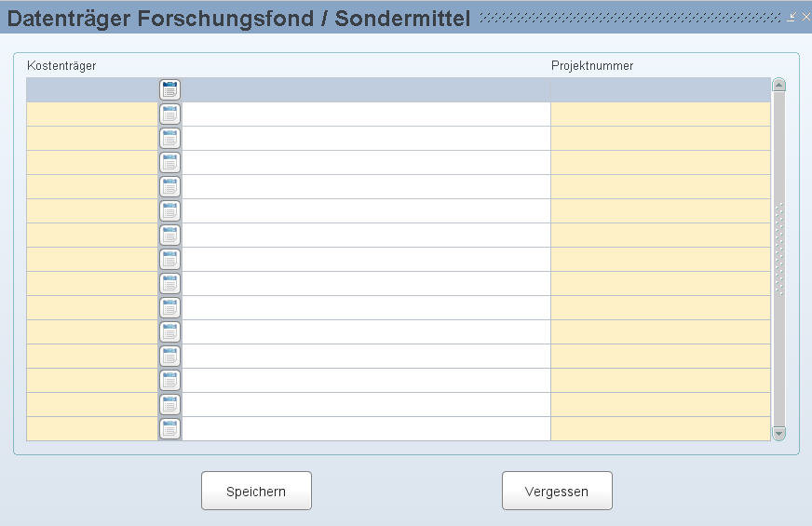
Task: Close the Datenträger Forschungsfond panel
Action: coord(805,17)
